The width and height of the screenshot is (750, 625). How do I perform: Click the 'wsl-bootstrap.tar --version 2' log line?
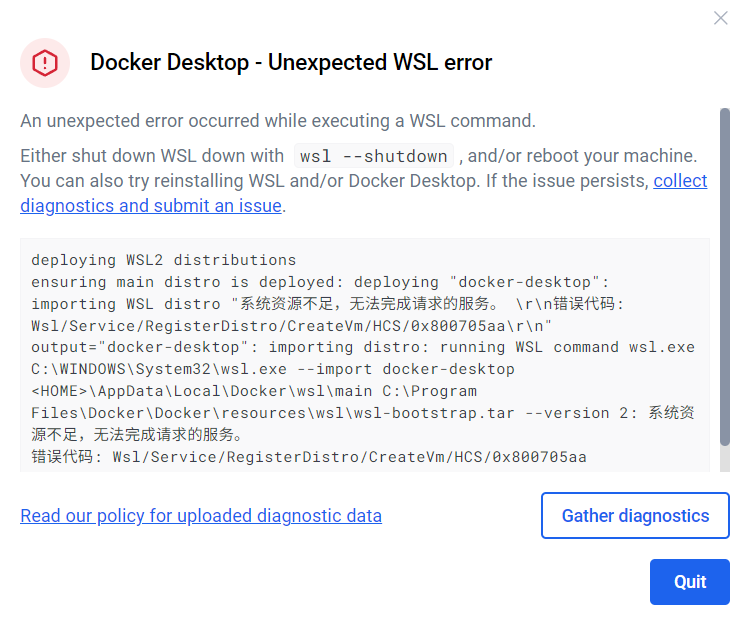click(363, 413)
